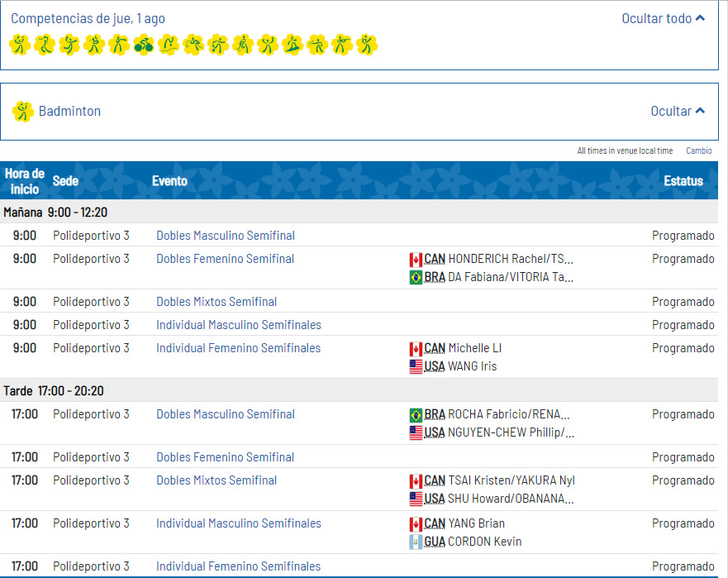Click the 'Estatus' column header
Viewport: 728px width, 578px height.
click(683, 181)
